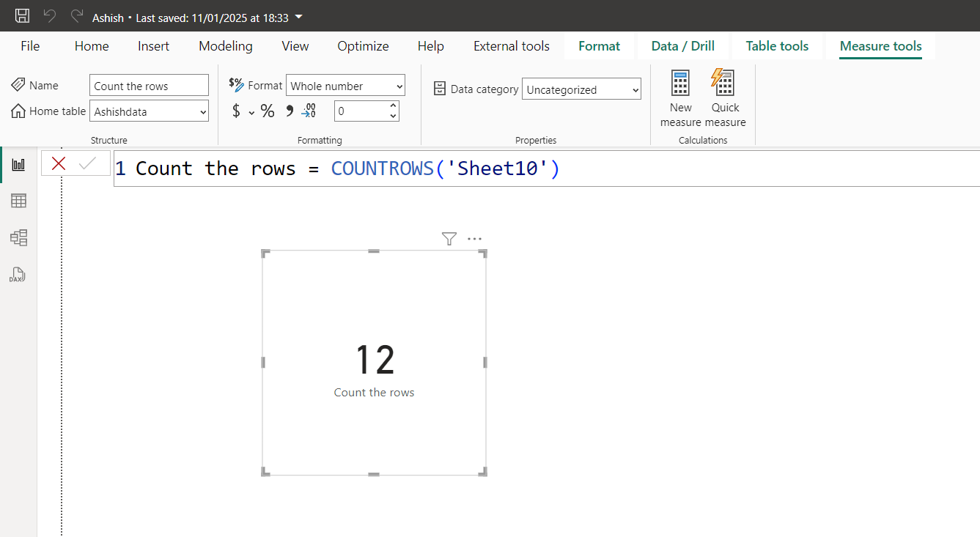
Task: Switch to Table view in the left sidebar
Action: click(18, 199)
